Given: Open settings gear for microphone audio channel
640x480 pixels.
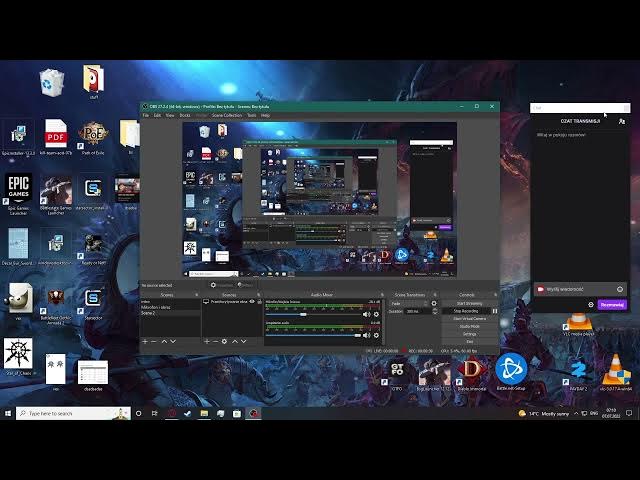Looking at the screenshot, I should coord(376,314).
